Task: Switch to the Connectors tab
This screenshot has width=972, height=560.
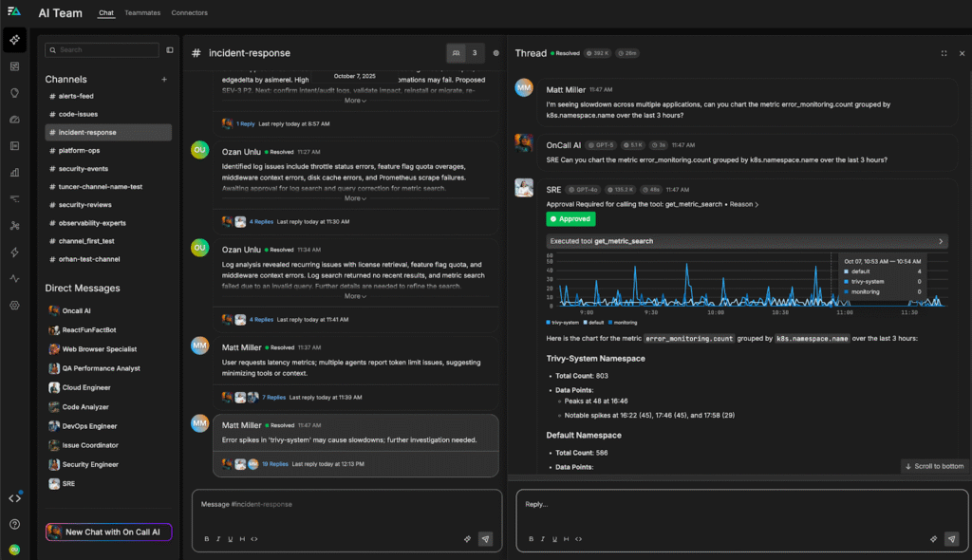Action: (190, 13)
